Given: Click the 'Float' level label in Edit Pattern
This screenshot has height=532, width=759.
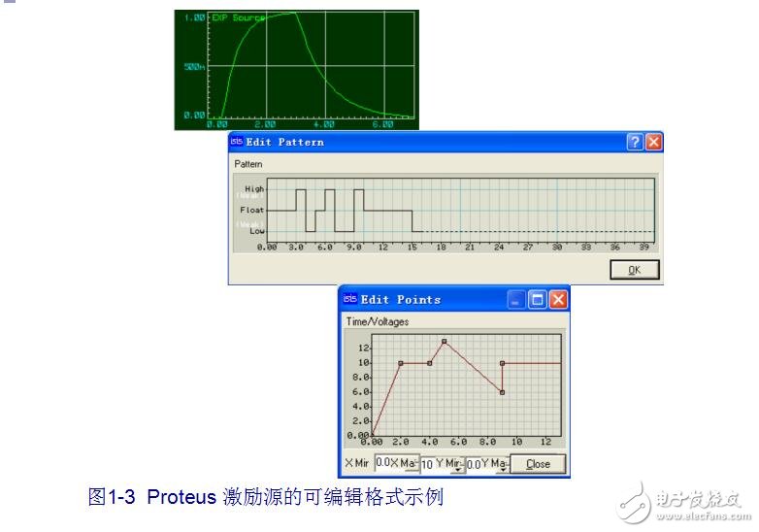Looking at the screenshot, I should pyautogui.click(x=251, y=210).
